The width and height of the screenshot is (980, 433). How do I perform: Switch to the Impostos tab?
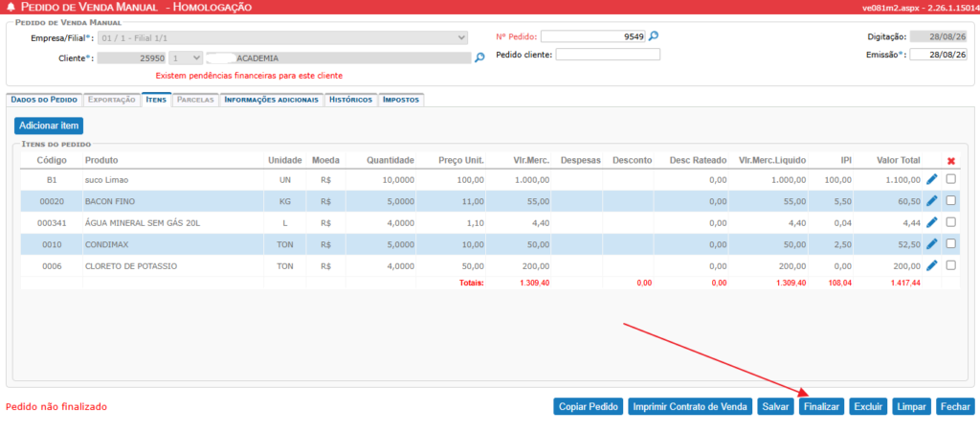[401, 100]
